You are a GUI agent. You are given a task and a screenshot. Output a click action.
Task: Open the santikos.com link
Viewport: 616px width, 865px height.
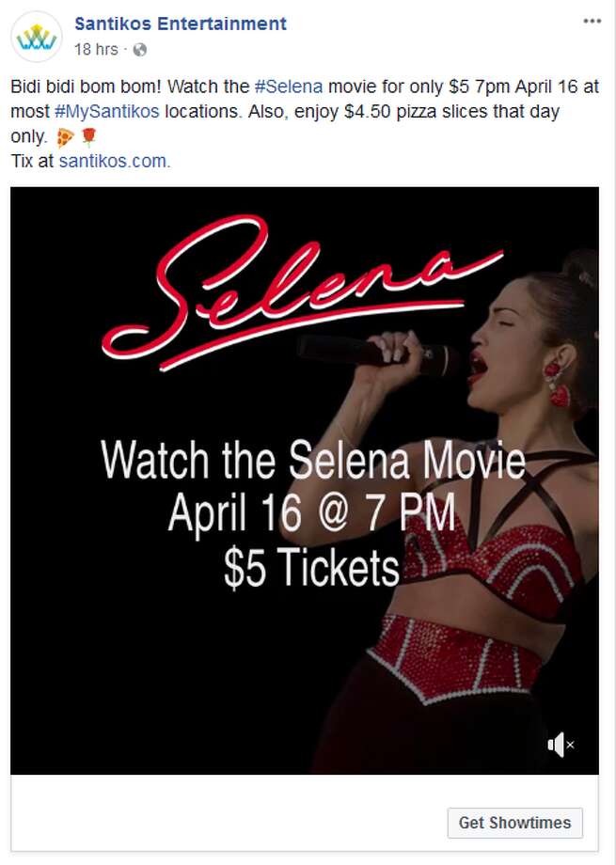114,161
